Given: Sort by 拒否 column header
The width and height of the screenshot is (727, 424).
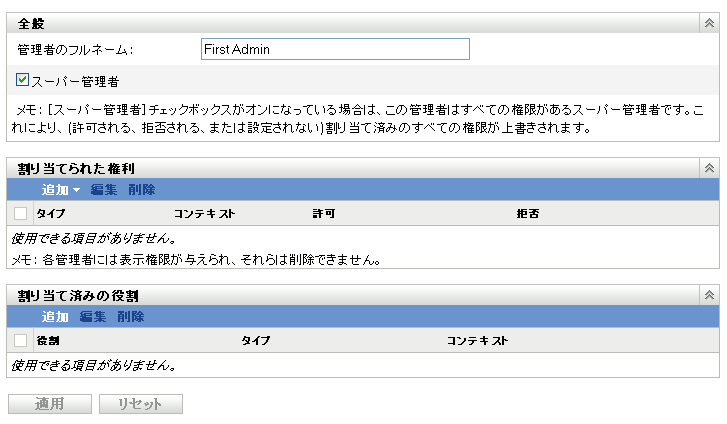Looking at the screenshot, I should (x=528, y=214).
